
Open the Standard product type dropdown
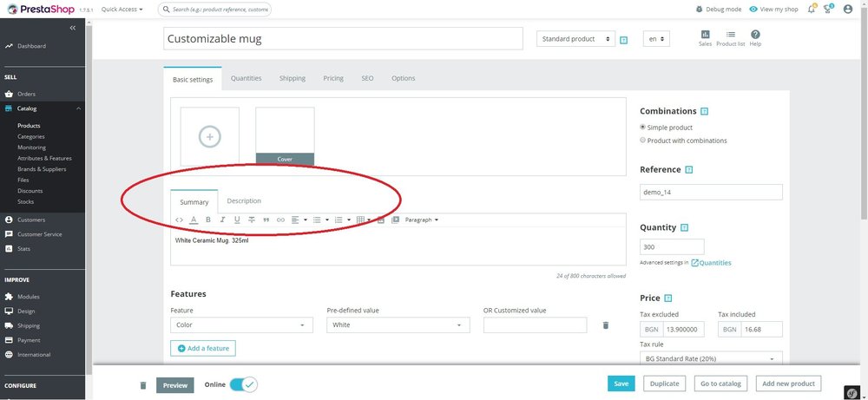pos(575,39)
